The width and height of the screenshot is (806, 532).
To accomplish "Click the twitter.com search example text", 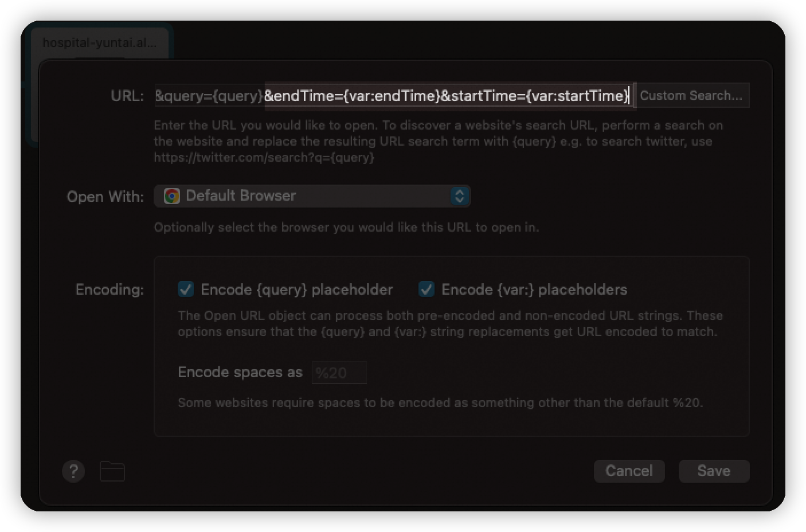I will tap(264, 157).
